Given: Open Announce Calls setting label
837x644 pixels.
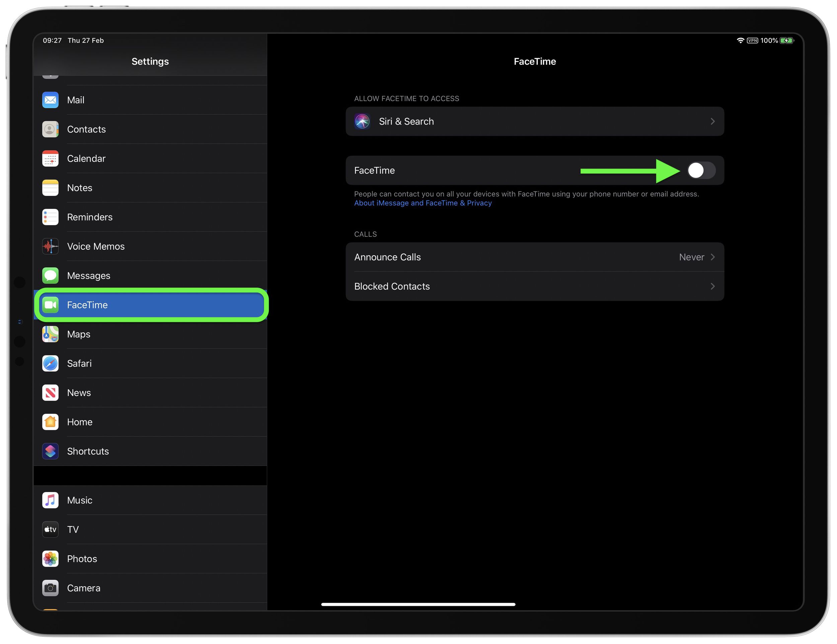Looking at the screenshot, I should click(x=387, y=257).
